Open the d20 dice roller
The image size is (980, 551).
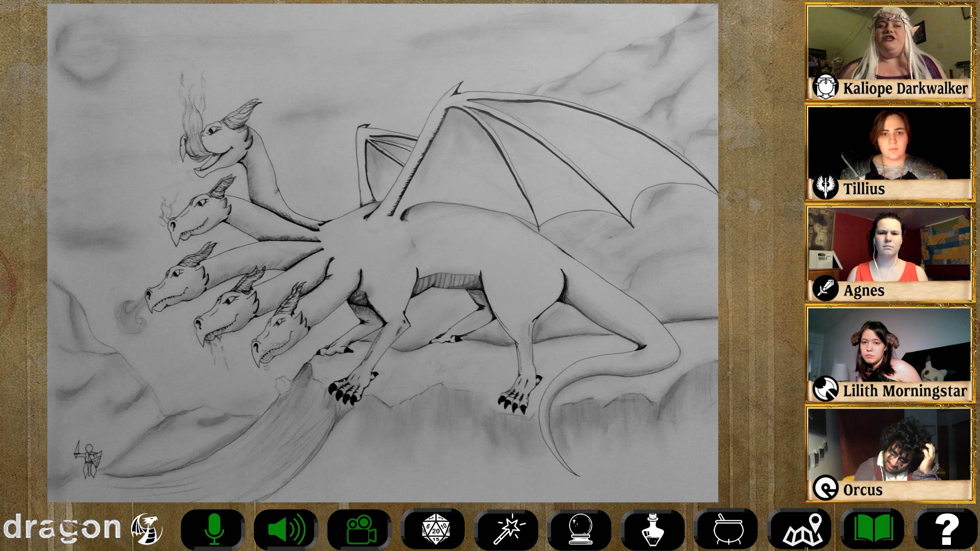coord(433,529)
